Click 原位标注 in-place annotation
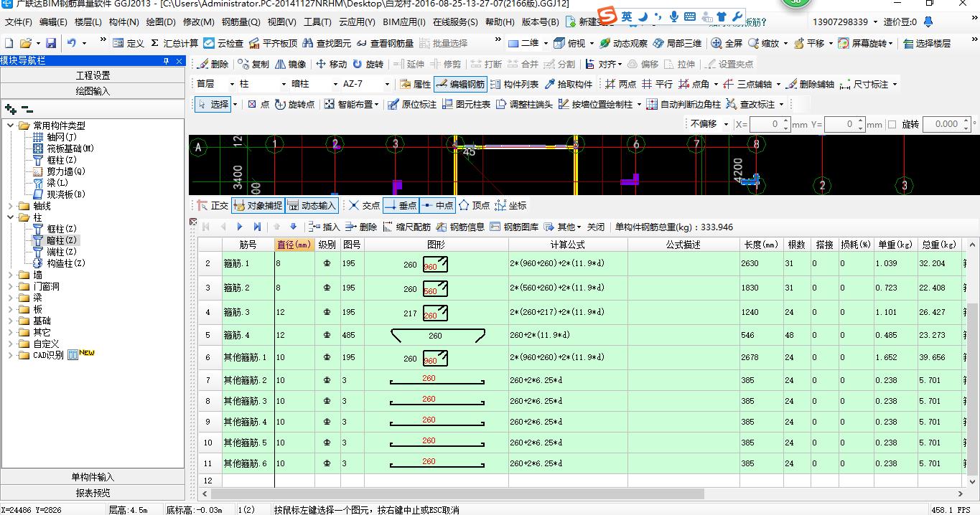This screenshot has height=515, width=980. 411,104
